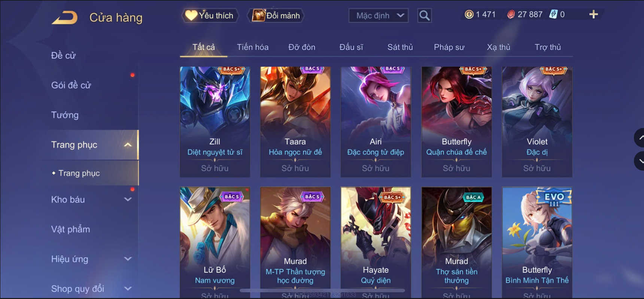Click the blue voucher currency icon
This screenshot has width=644, height=299.
(553, 15)
